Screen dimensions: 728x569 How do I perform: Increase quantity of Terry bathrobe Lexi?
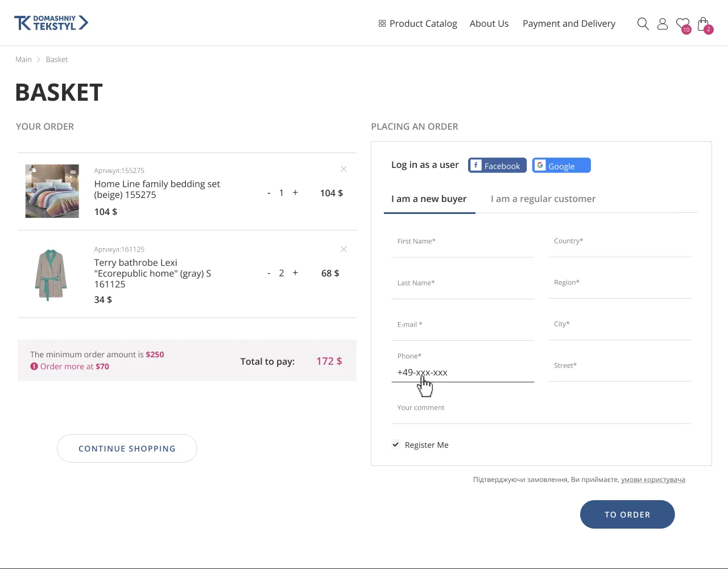[295, 273]
